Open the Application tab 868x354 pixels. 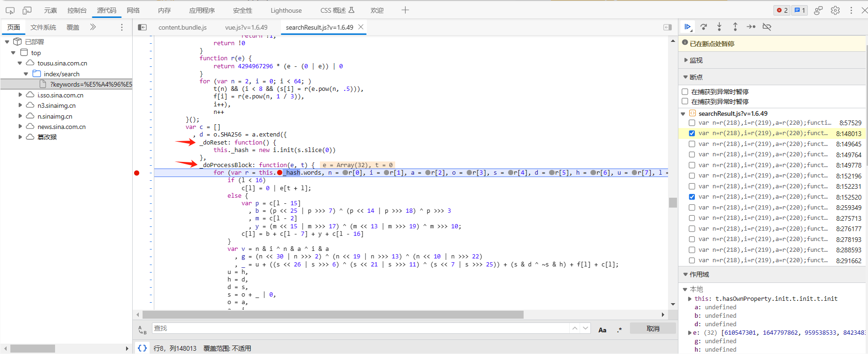pos(202,10)
